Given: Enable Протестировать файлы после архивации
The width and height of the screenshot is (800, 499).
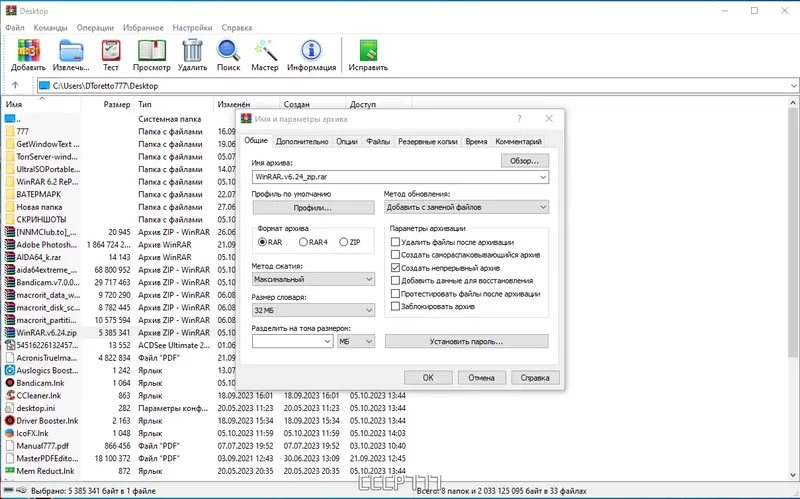Looking at the screenshot, I should (x=395, y=293).
